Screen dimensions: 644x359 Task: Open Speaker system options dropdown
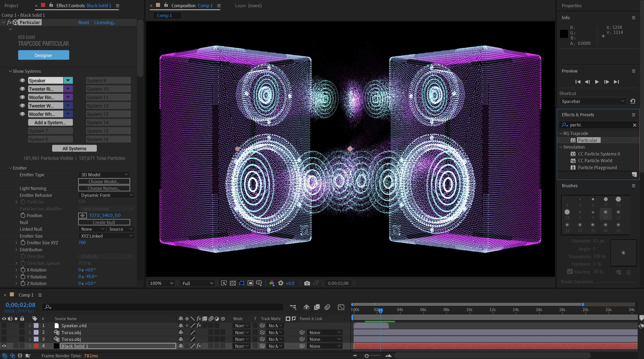tap(68, 80)
